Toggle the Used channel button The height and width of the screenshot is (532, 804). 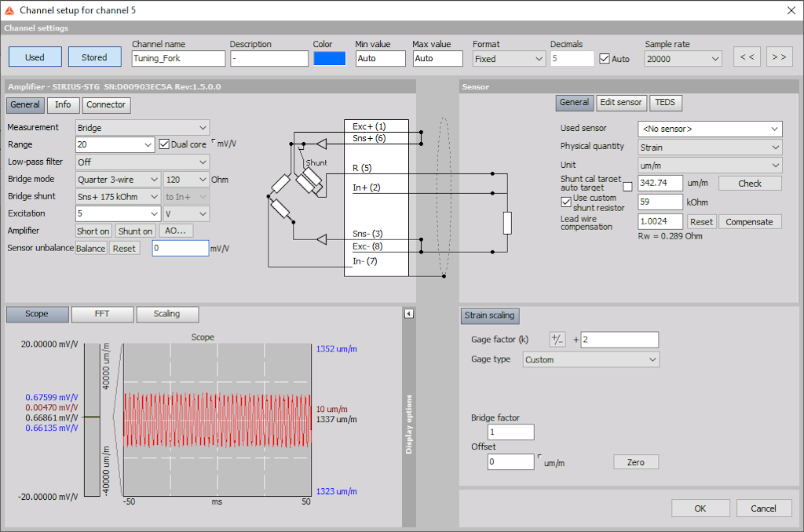[35, 57]
